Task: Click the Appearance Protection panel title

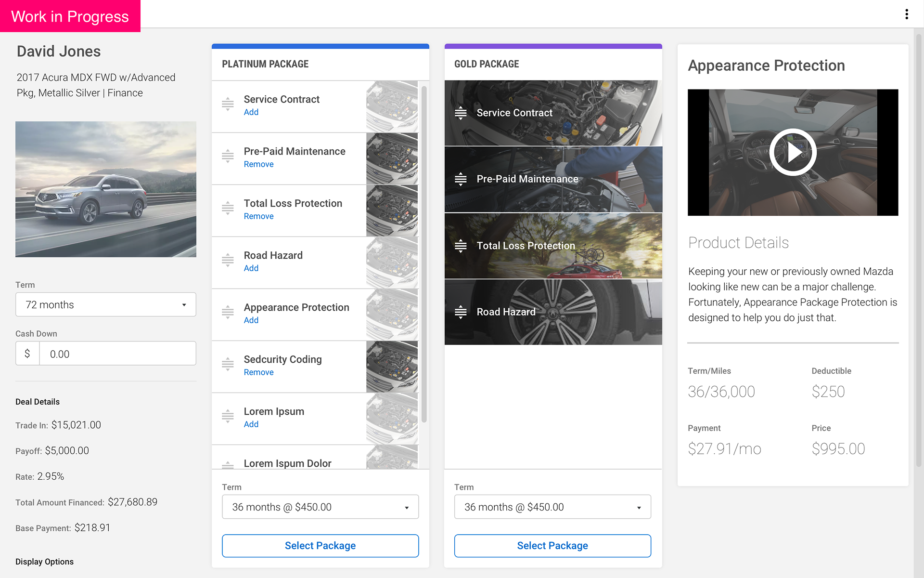Action: 766,66
